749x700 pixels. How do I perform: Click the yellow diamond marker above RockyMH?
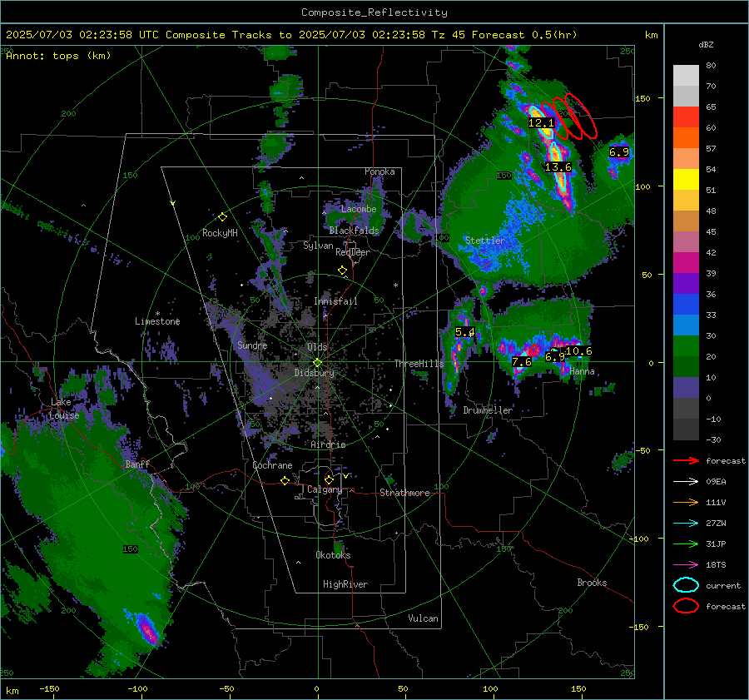222,217
